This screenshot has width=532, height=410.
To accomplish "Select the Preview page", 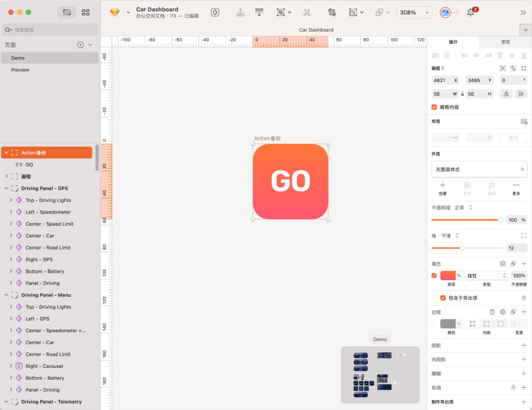I will (x=20, y=70).
